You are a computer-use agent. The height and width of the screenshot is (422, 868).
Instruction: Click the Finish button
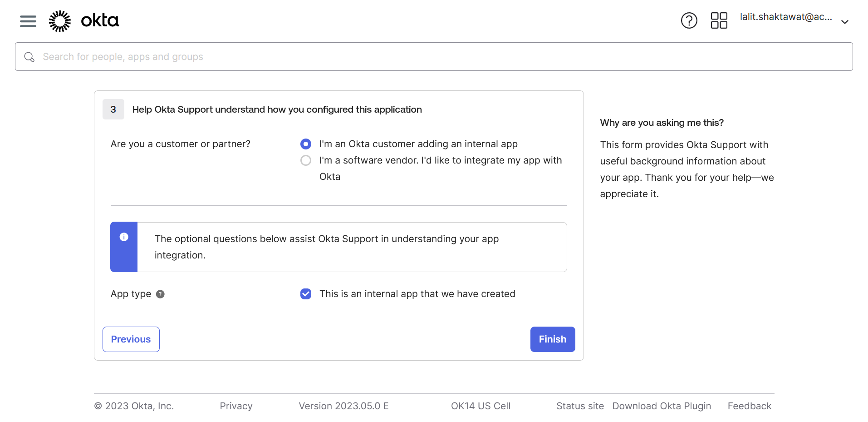(553, 339)
